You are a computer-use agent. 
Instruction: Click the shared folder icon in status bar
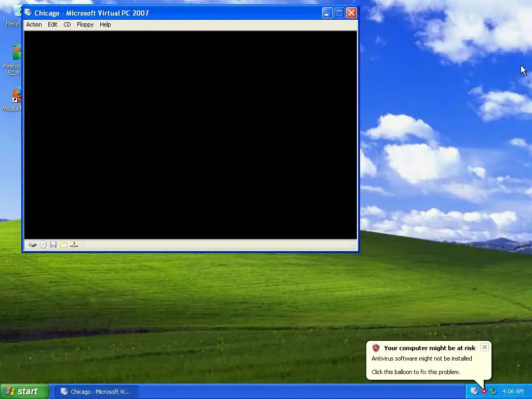pos(63,245)
